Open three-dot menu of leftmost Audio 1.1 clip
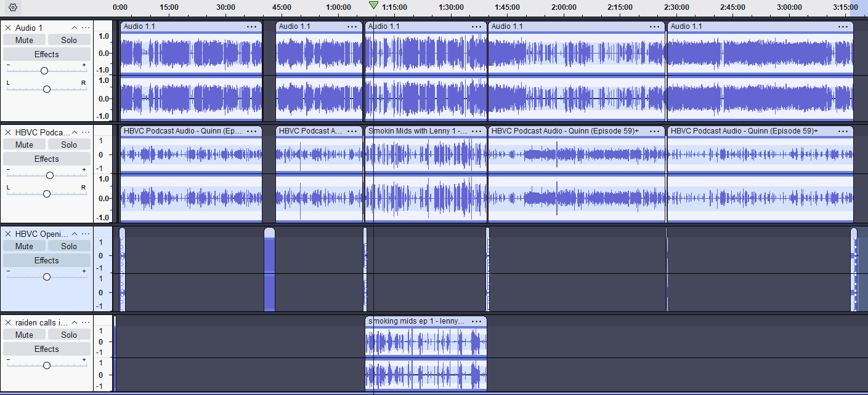This screenshot has width=868, height=395. (x=251, y=26)
